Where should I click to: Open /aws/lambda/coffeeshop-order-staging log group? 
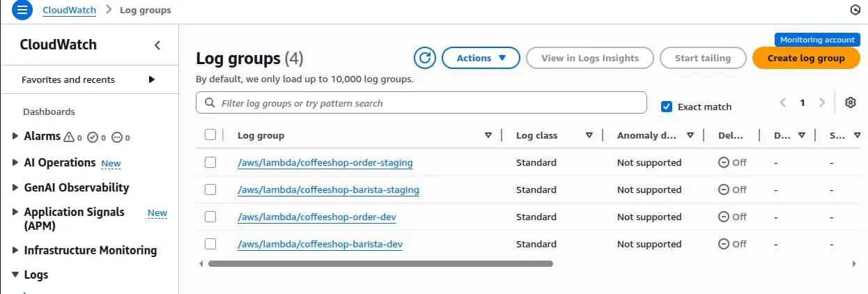tap(325, 162)
